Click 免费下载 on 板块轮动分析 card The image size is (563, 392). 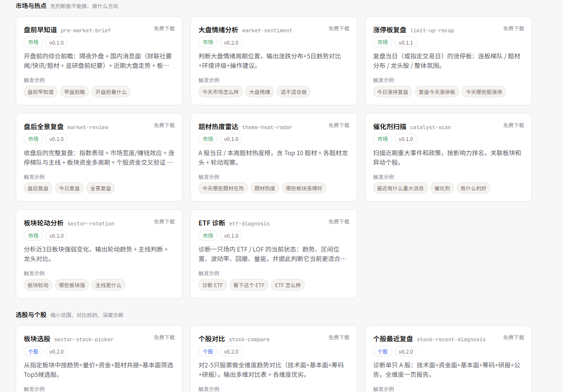click(164, 222)
